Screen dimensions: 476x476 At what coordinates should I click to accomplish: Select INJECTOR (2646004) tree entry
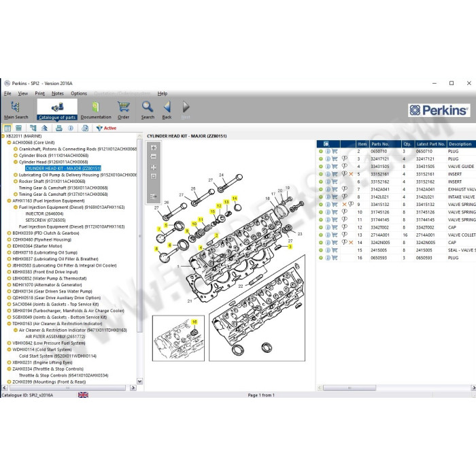pos(44,214)
